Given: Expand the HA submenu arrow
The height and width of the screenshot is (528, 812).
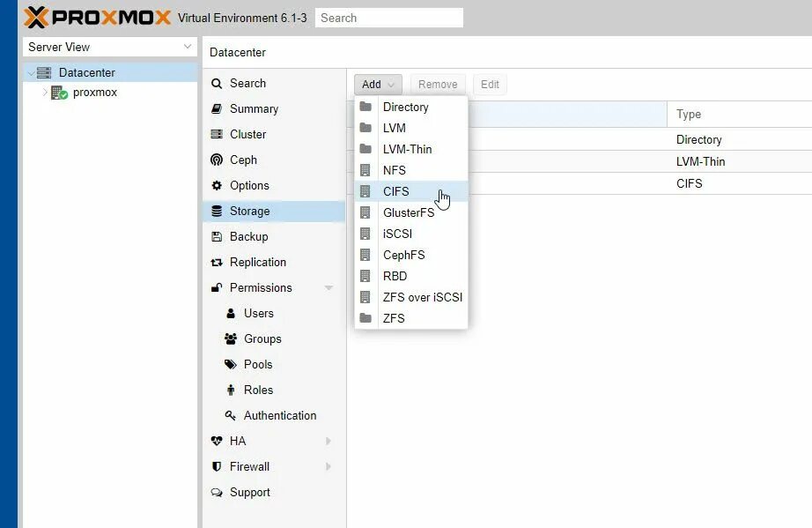Looking at the screenshot, I should coord(328,441).
